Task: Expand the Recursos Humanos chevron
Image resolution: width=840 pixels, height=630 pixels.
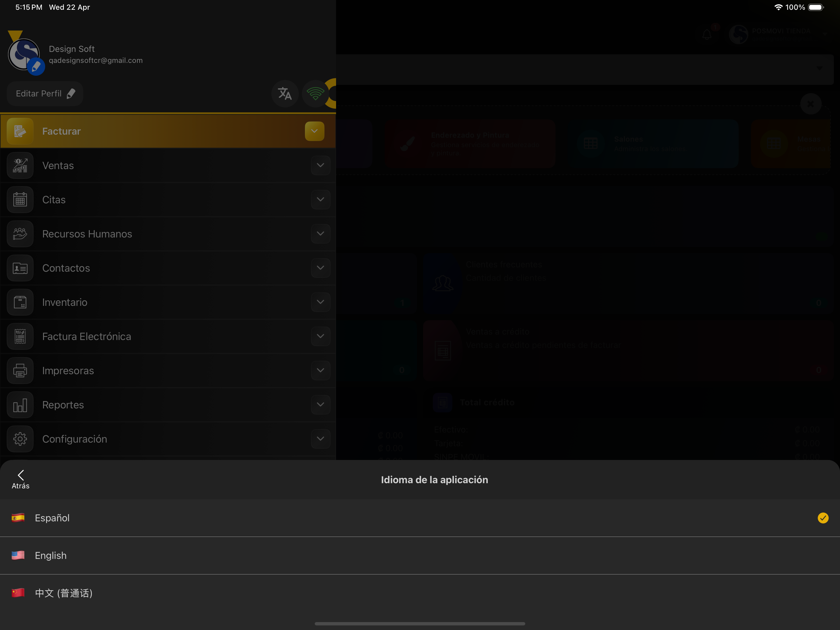Action: coord(320,234)
